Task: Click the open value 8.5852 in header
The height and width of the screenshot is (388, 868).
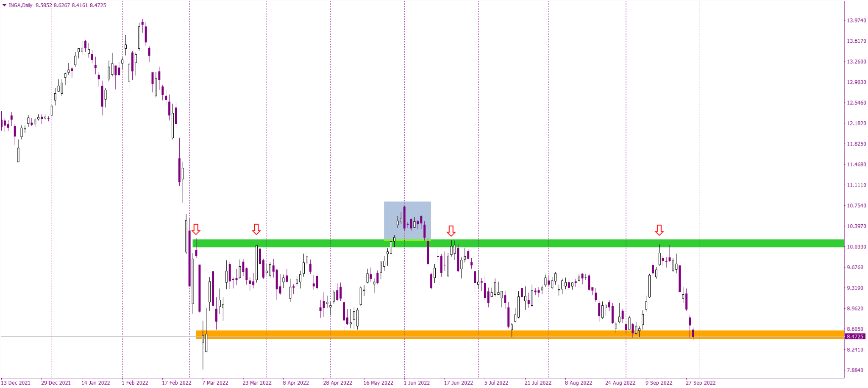Action: [x=44, y=6]
